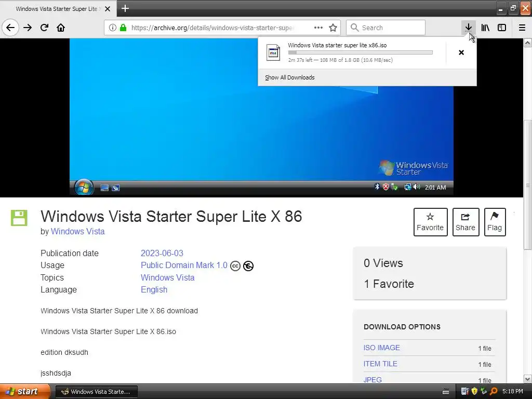This screenshot has width=532, height=399.
Task: Open the Windows Vista author link
Action: (x=78, y=231)
